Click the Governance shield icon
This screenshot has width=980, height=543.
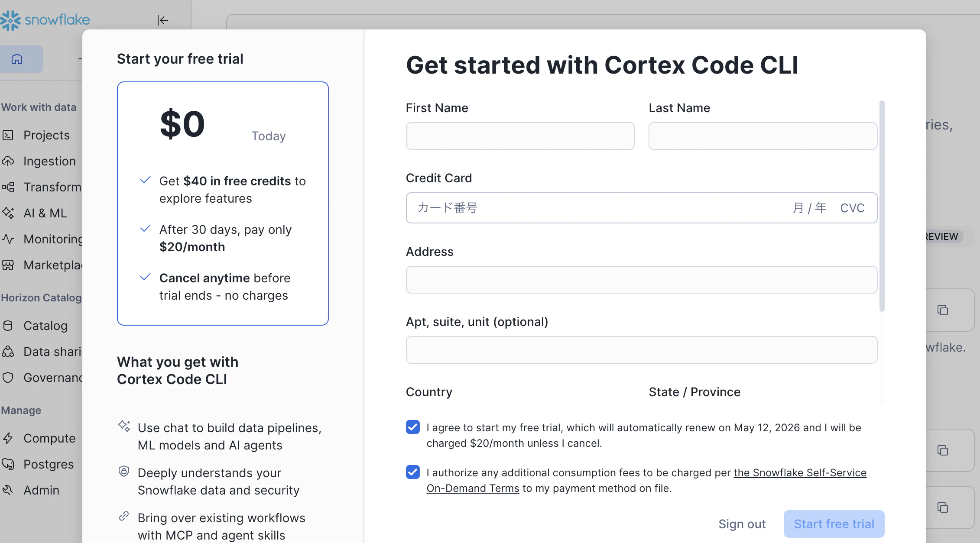pos(8,378)
